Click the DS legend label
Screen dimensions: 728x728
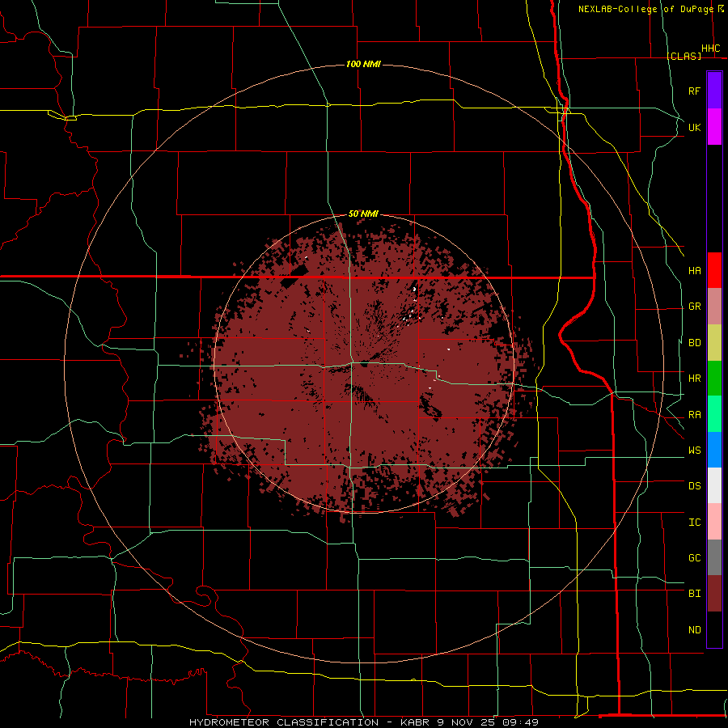[x=695, y=486]
